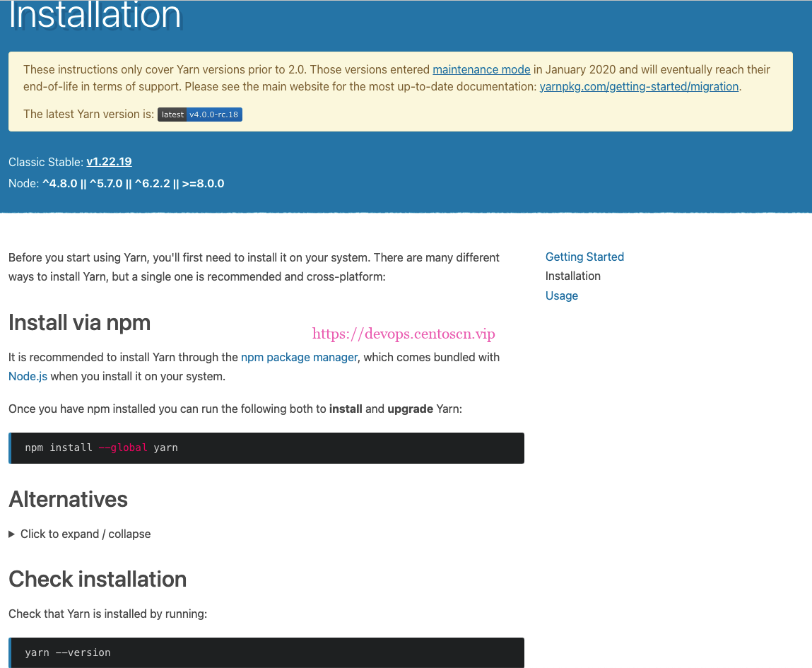
Task: Click the supported Node version range text
Action: point(133,184)
